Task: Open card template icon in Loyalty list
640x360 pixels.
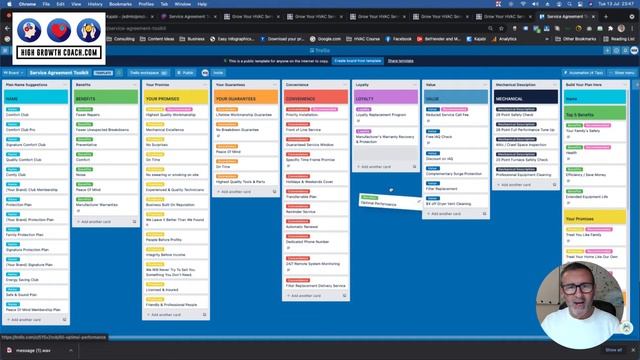Action: coord(414,167)
